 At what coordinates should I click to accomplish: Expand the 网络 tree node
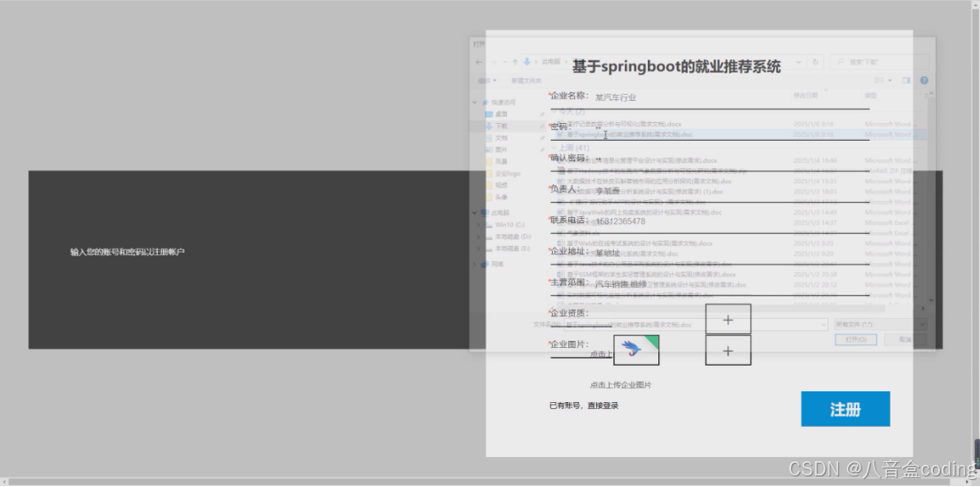475,264
